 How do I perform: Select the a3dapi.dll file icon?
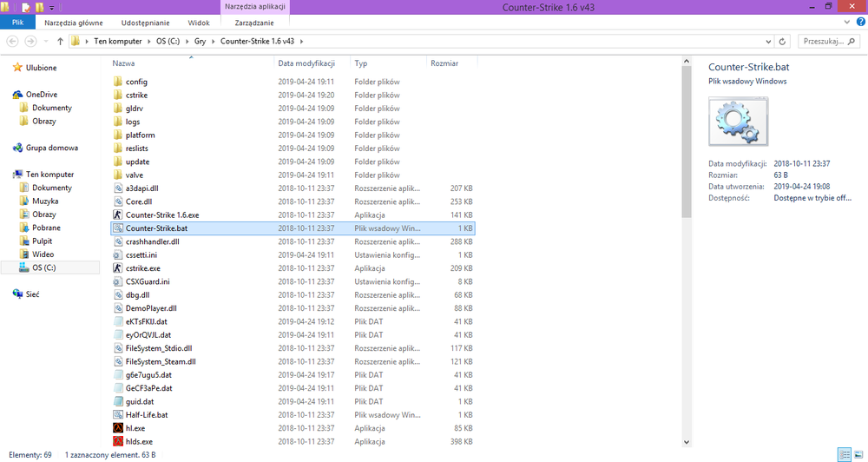118,188
